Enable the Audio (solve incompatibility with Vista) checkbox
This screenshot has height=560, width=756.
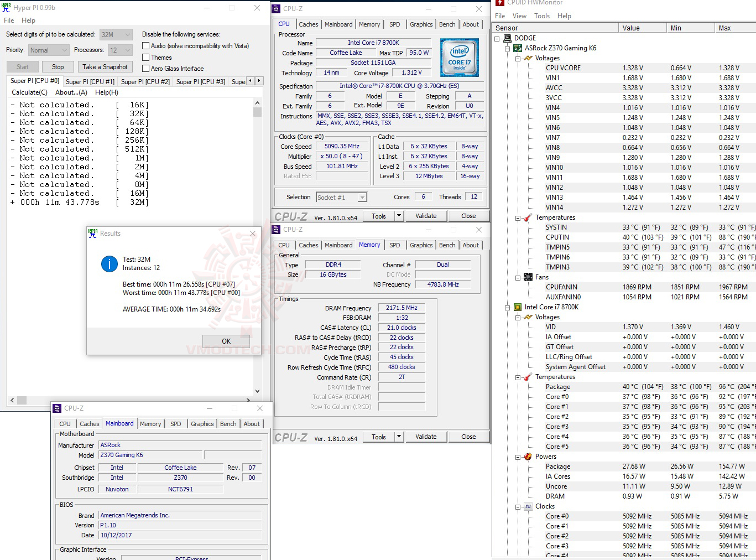146,46
